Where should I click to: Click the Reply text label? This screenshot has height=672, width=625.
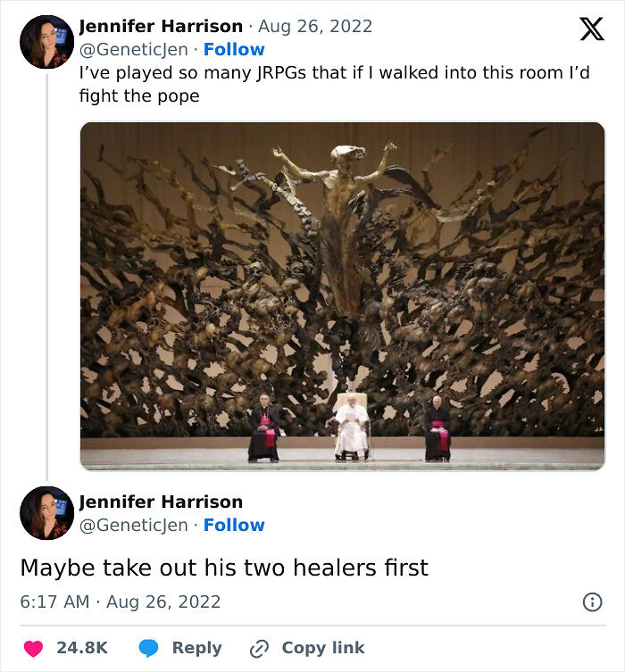point(196,648)
